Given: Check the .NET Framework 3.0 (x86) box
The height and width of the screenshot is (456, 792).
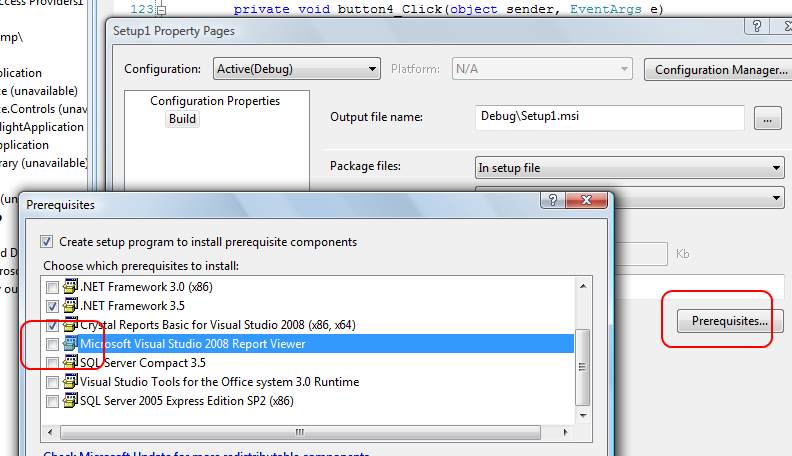Looking at the screenshot, I should point(52,287).
